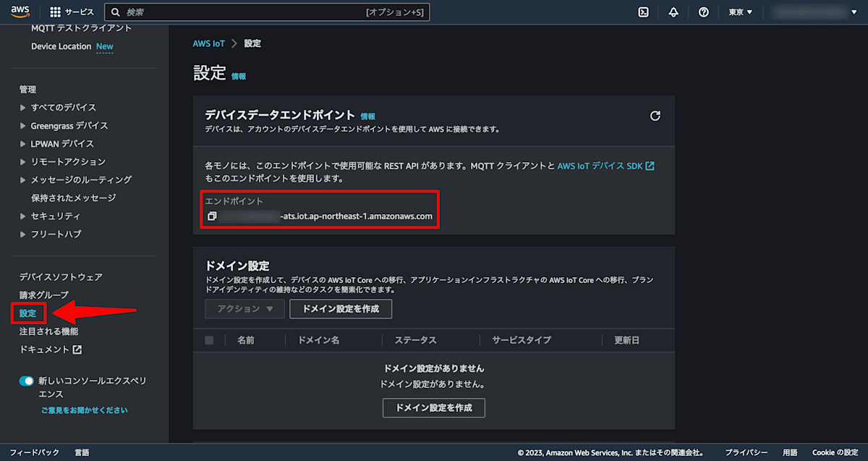Go to AWS IoT breadcrumb
868x461 pixels.
click(208, 43)
